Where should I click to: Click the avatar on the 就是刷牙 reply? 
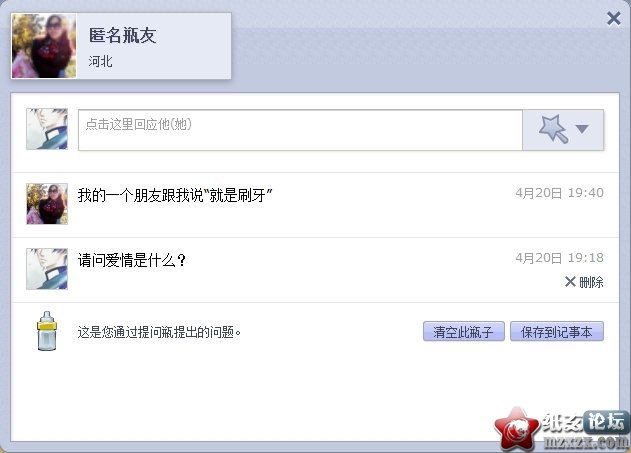47,204
